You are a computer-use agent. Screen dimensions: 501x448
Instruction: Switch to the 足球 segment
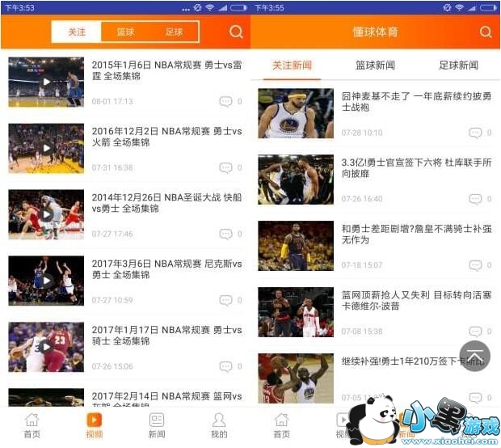point(174,32)
